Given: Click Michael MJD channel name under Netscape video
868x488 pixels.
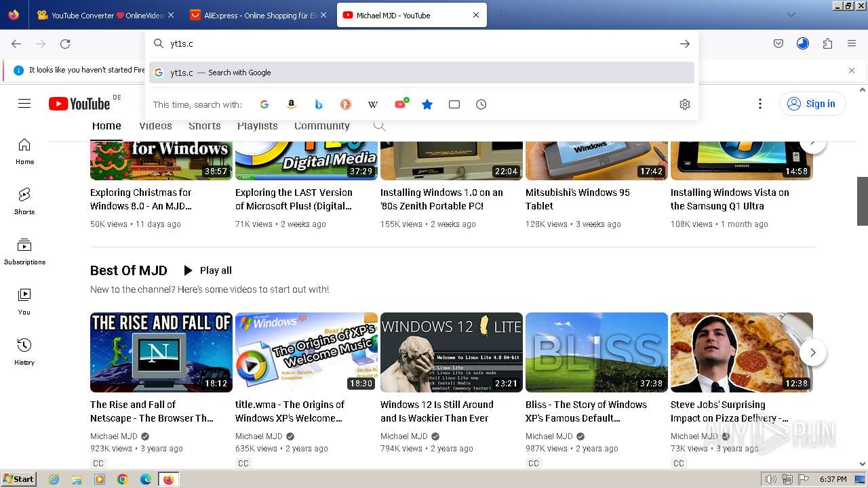Looking at the screenshot, I should (114, 436).
